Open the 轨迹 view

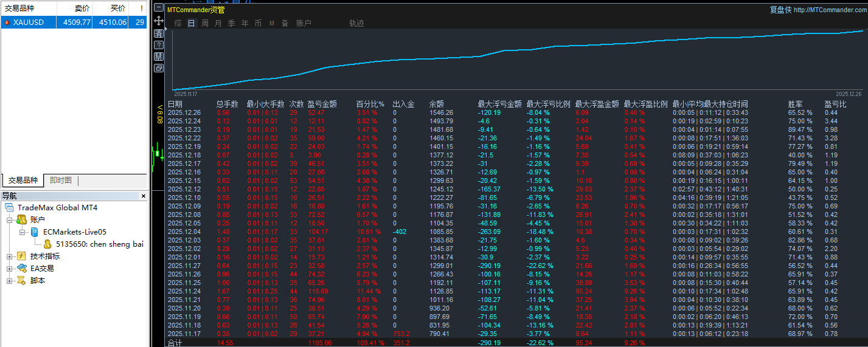357,23
